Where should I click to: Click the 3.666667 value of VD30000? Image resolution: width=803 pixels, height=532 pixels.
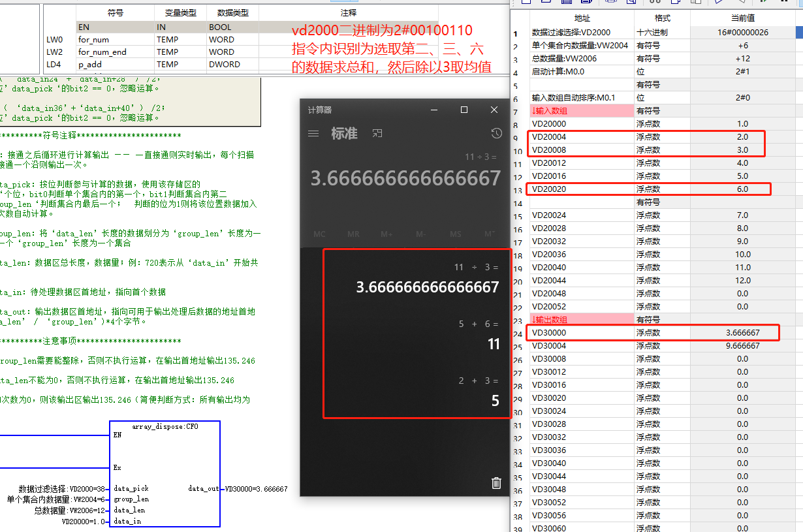point(742,332)
